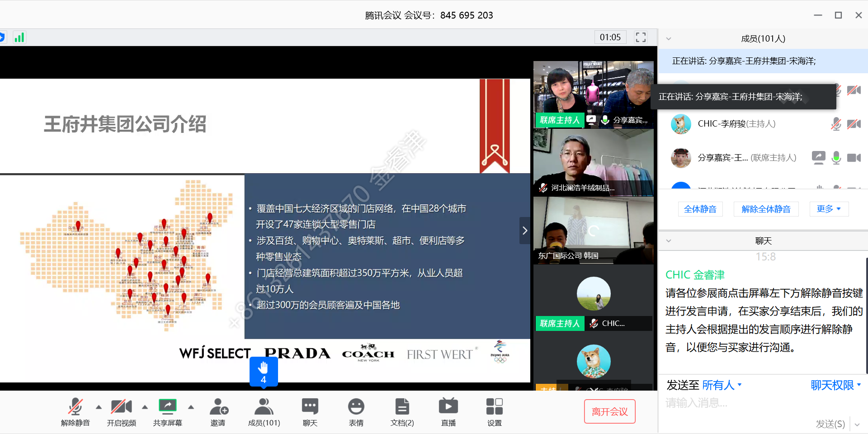This screenshot has height=434, width=868.
Task: Open the chat toolbar button
Action: (x=310, y=412)
